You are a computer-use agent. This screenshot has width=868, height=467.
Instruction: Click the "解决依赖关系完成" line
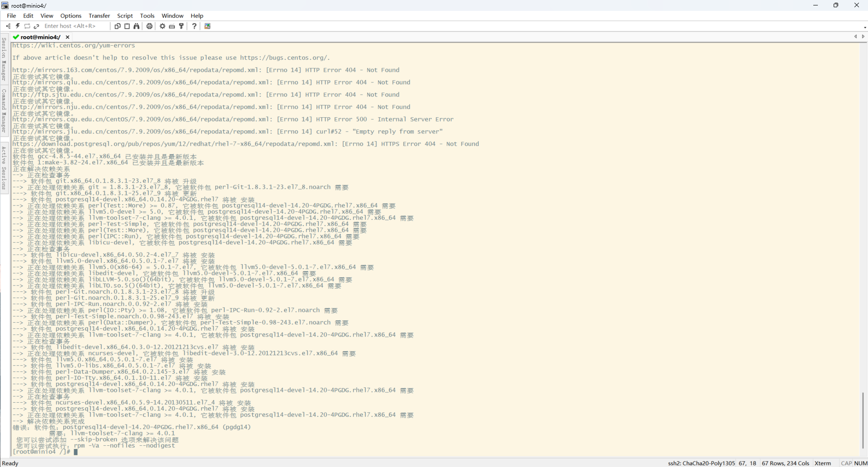48,421
